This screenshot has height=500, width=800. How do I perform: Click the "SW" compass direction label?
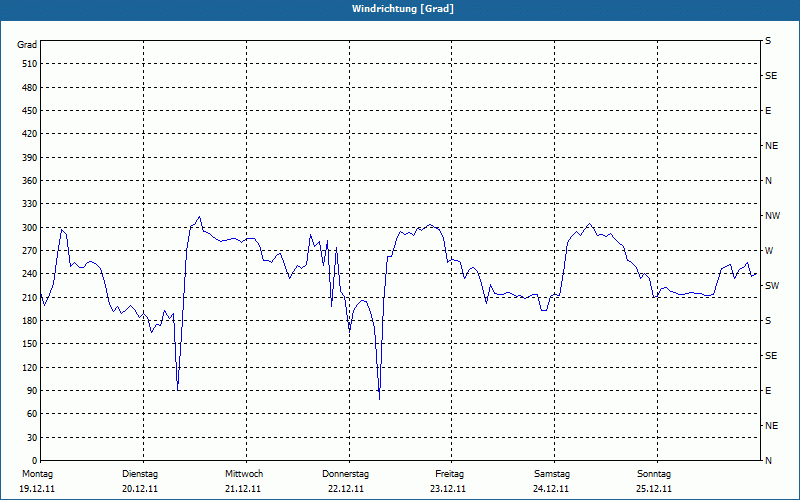point(772,286)
